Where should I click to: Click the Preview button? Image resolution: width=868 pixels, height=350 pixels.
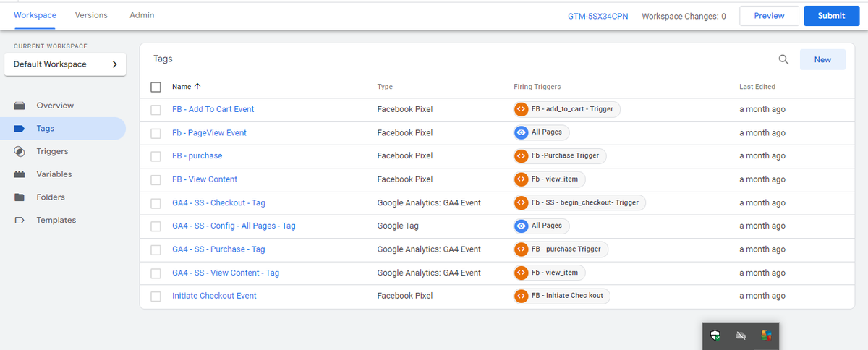tap(769, 16)
